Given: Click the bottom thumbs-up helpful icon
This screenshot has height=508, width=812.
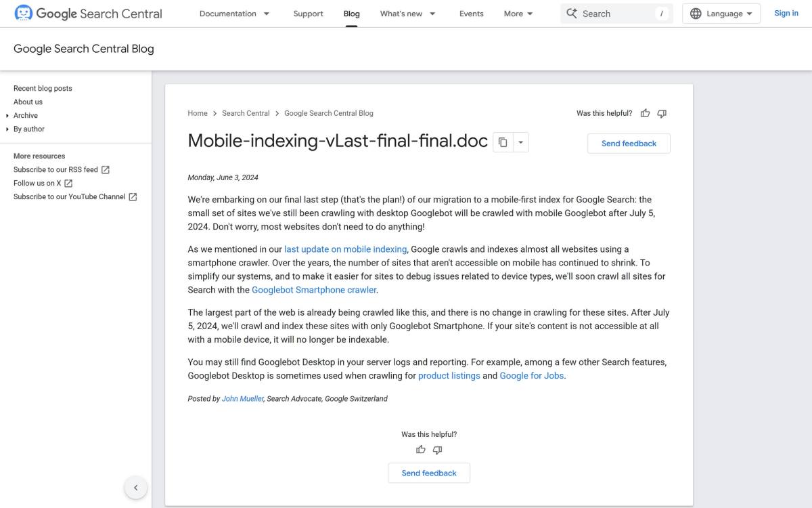Looking at the screenshot, I should coord(421,450).
